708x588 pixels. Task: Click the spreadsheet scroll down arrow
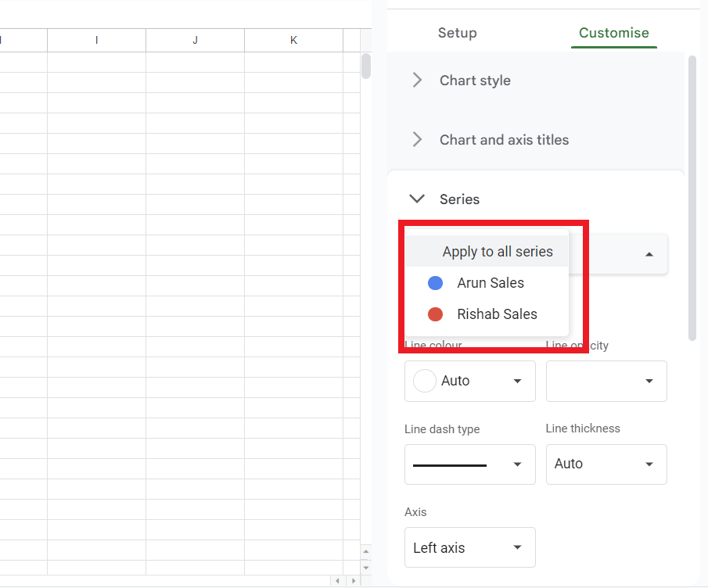pyautogui.click(x=365, y=567)
